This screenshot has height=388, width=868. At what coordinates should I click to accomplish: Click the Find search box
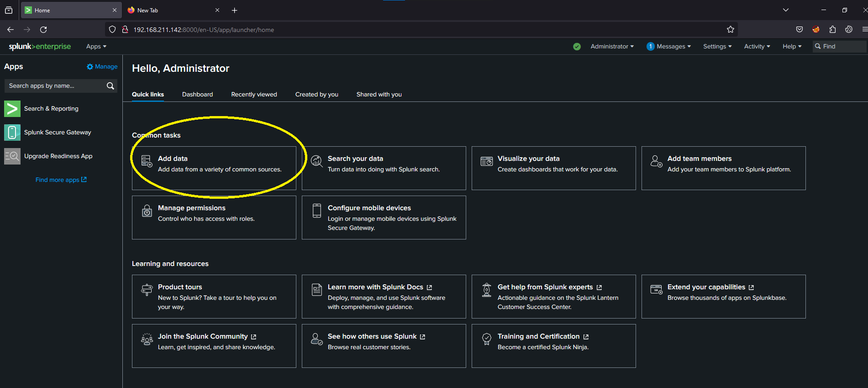[839, 47]
